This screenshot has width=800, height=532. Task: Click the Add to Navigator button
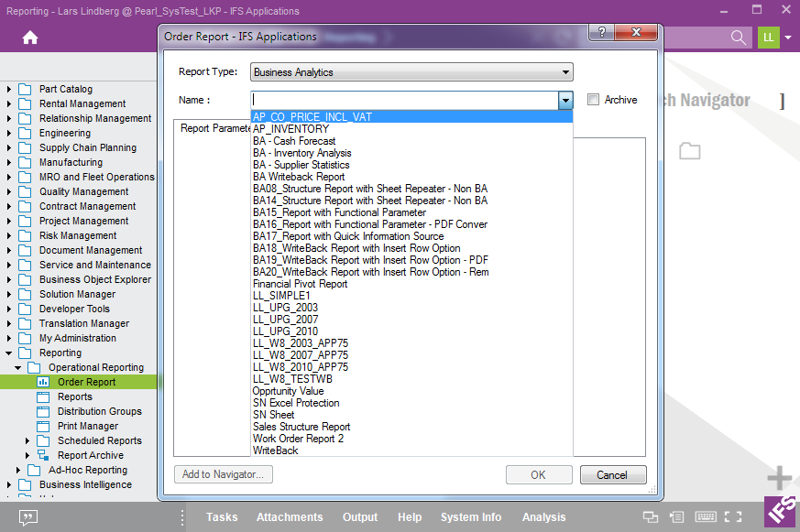click(x=223, y=474)
